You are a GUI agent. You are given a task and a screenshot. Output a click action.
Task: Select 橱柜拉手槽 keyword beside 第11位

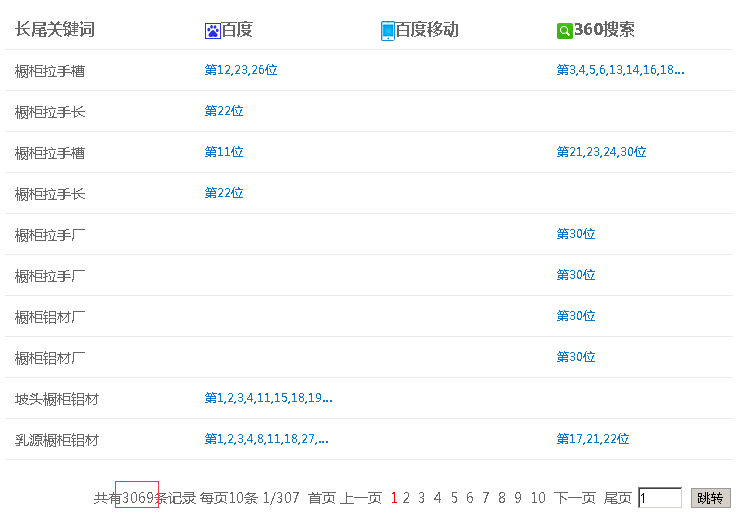[x=50, y=153]
